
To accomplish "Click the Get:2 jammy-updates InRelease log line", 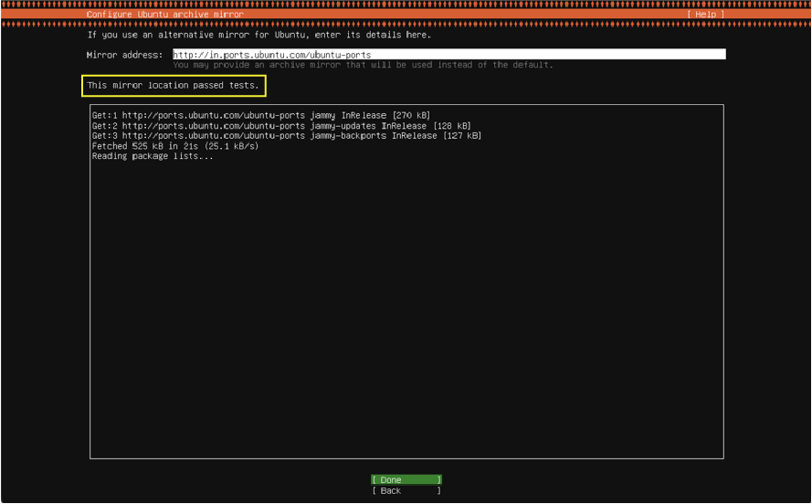I will [x=281, y=126].
